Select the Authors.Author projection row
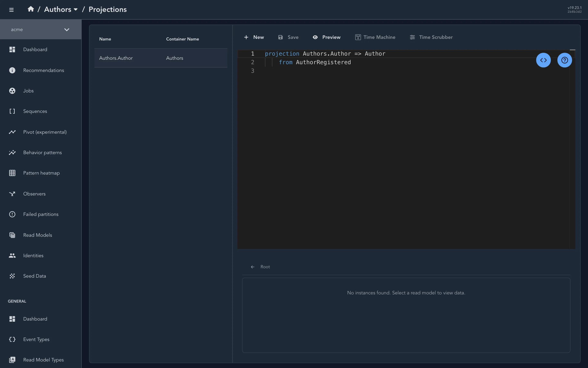The width and height of the screenshot is (588, 368). coord(161,58)
